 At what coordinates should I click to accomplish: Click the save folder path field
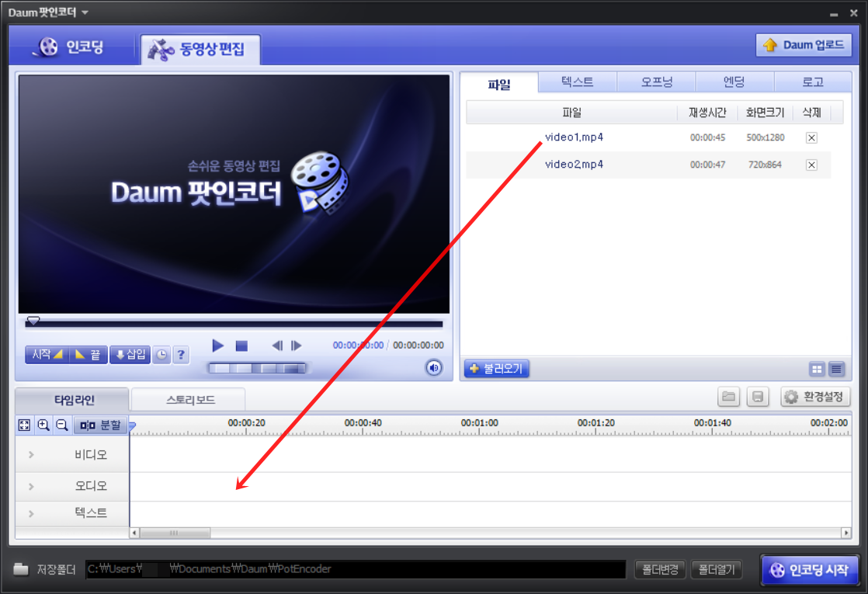click(x=356, y=569)
